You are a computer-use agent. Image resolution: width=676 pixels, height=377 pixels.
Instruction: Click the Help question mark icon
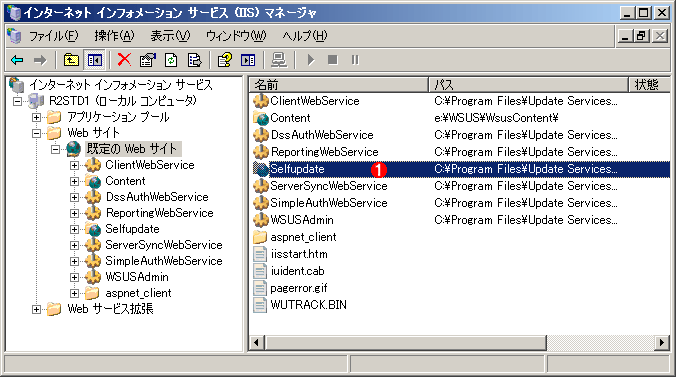(x=225, y=60)
